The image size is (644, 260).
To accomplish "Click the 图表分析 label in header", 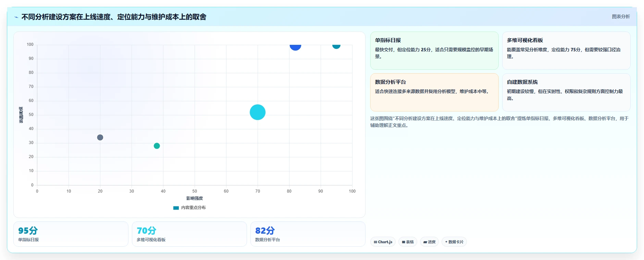I will coord(621,16).
